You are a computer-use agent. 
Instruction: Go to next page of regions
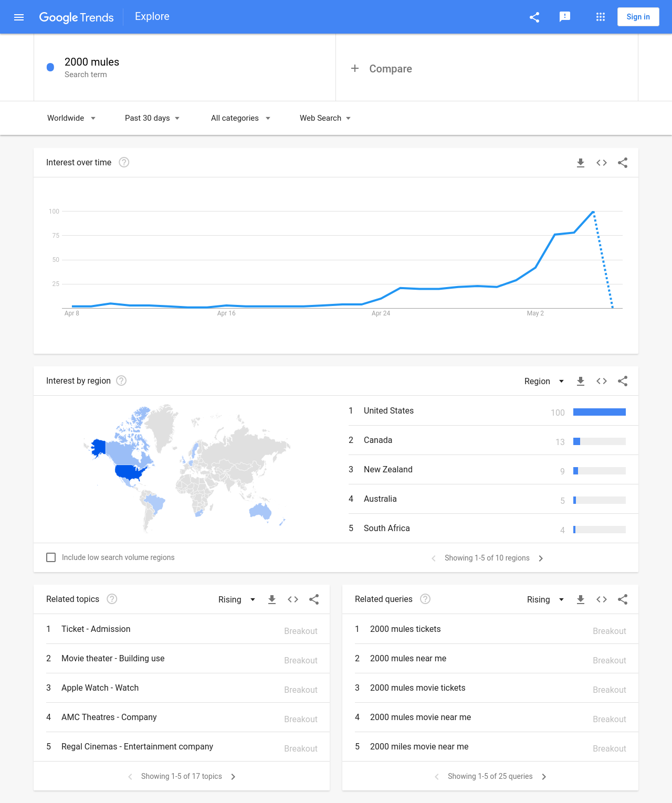tap(541, 558)
